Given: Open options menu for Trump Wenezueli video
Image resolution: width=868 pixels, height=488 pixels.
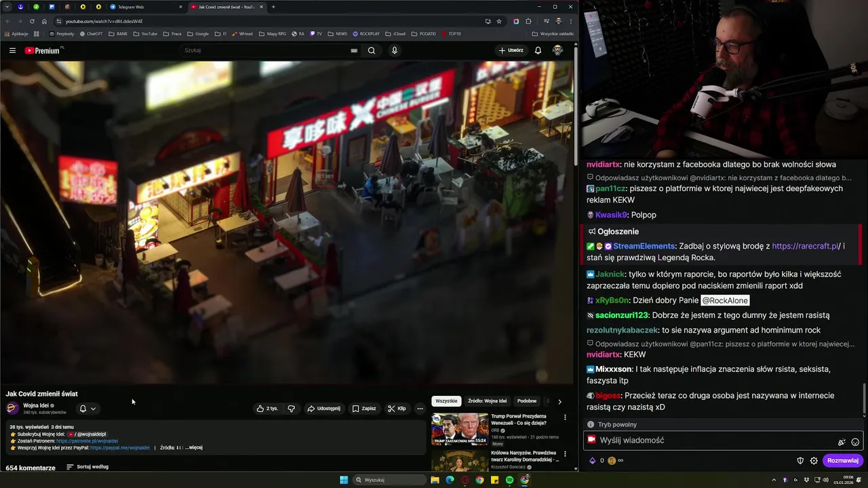Looking at the screenshot, I should tap(565, 418).
